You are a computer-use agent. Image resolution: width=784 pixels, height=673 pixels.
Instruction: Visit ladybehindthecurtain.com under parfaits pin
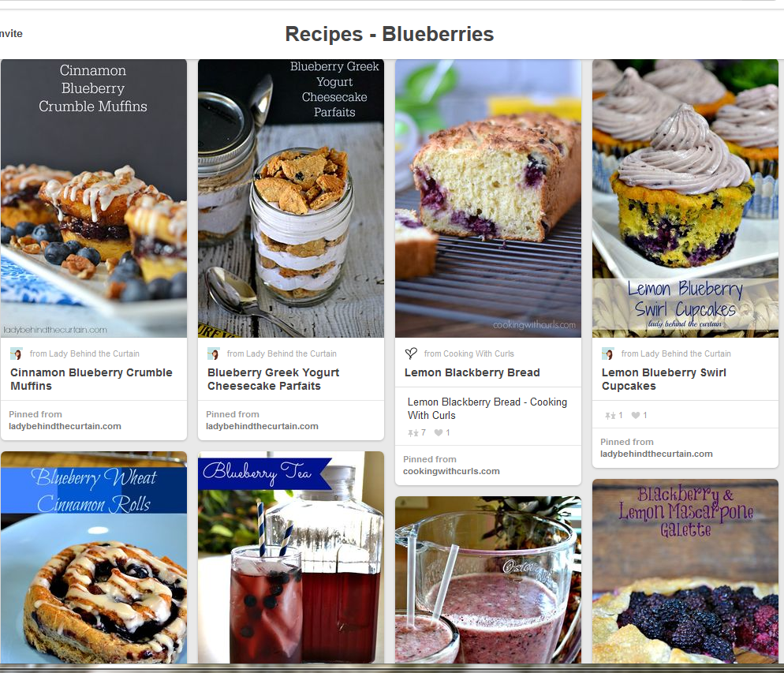pyautogui.click(x=262, y=427)
